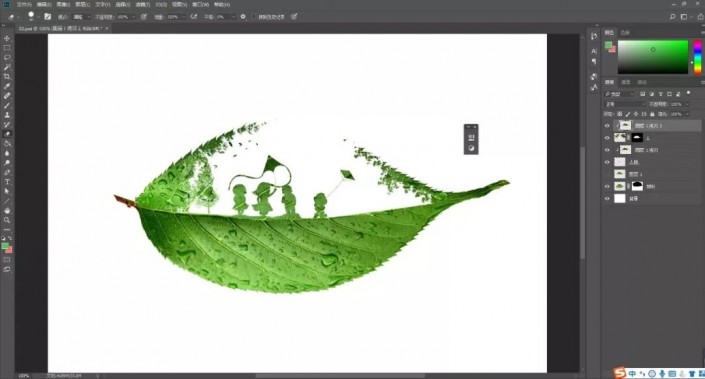Select the Hand tool
The height and width of the screenshot is (379, 705).
(x=7, y=210)
